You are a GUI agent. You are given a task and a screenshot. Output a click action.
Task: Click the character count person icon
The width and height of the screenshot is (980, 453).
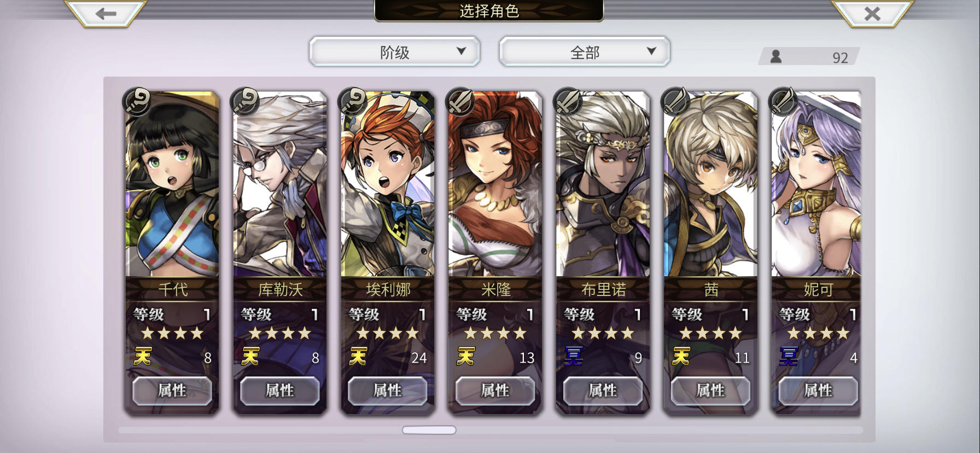click(x=775, y=56)
